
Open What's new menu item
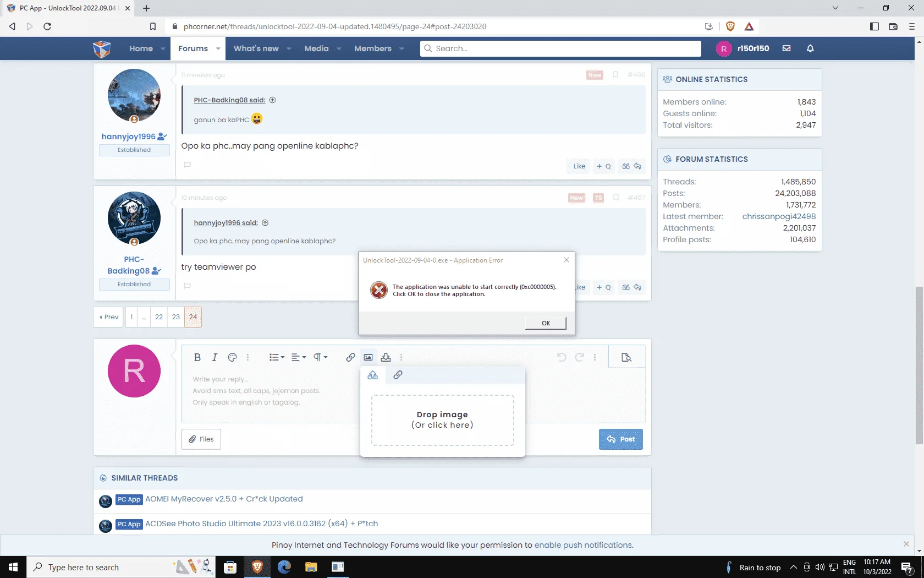(256, 48)
